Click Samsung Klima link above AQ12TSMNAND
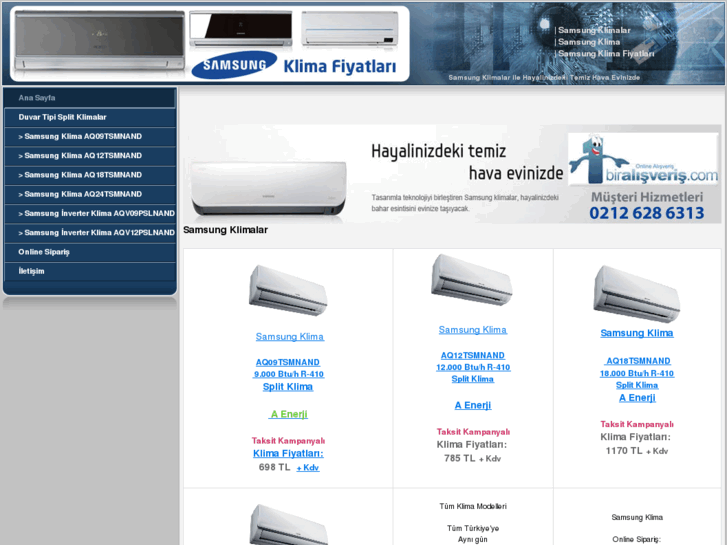This screenshot has width=727, height=545. point(472,330)
